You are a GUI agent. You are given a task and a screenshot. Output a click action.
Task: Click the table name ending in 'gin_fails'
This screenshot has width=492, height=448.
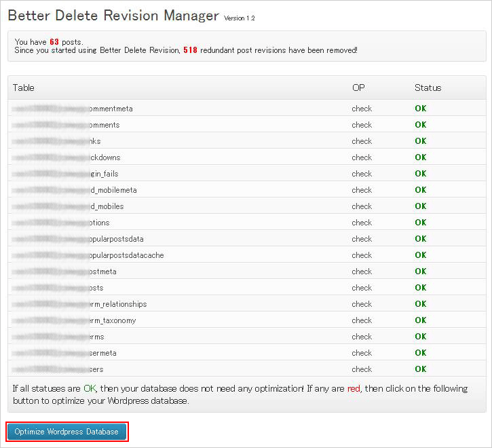coord(65,174)
